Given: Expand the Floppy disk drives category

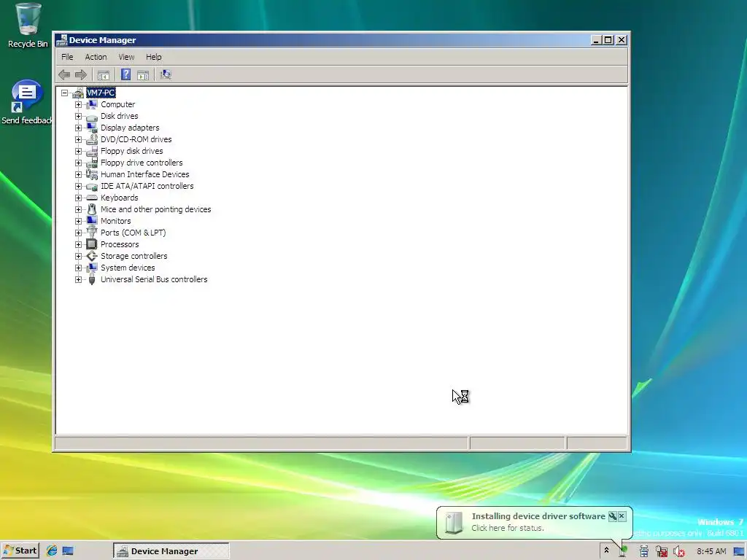Looking at the screenshot, I should pyautogui.click(x=78, y=151).
